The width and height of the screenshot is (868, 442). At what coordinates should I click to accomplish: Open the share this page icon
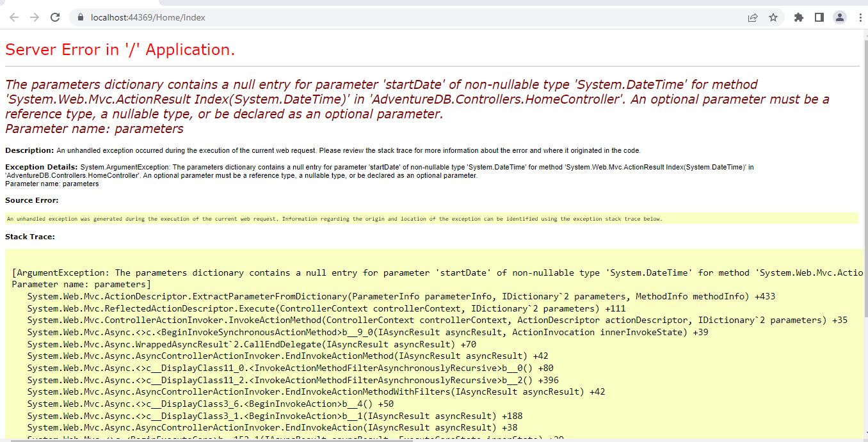pyautogui.click(x=751, y=17)
